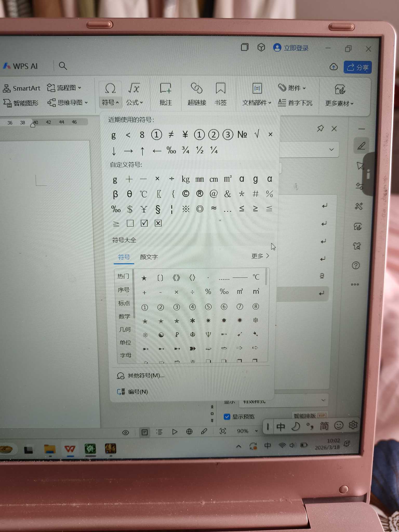Viewport: 399px width, 532px height.
Task: Toggle the eye protection mode icon
Action: 125,432
